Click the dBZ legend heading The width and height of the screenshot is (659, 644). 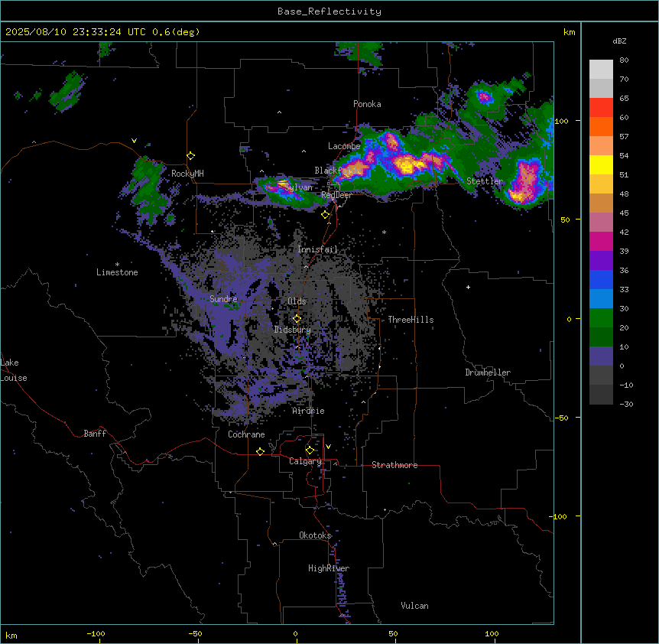tap(619, 41)
